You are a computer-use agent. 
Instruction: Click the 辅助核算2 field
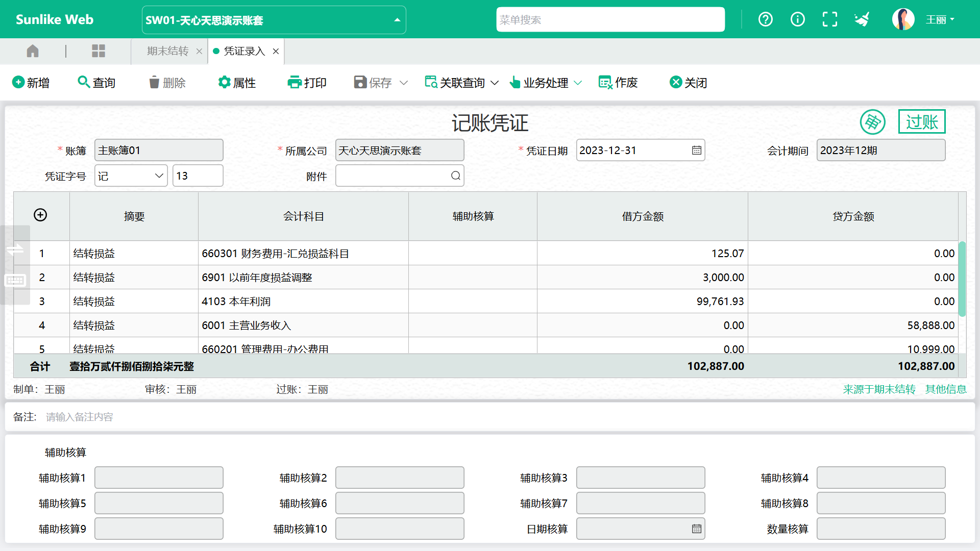coord(400,478)
